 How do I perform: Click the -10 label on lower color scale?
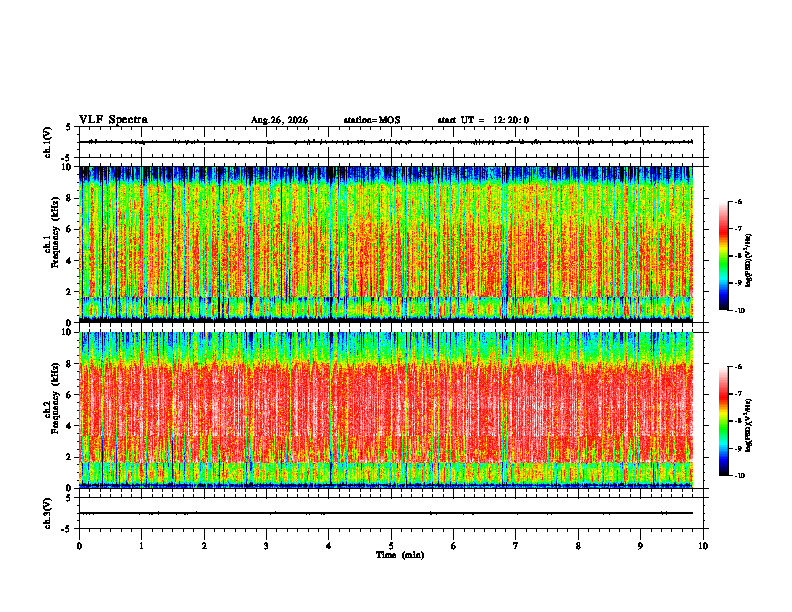739,475
